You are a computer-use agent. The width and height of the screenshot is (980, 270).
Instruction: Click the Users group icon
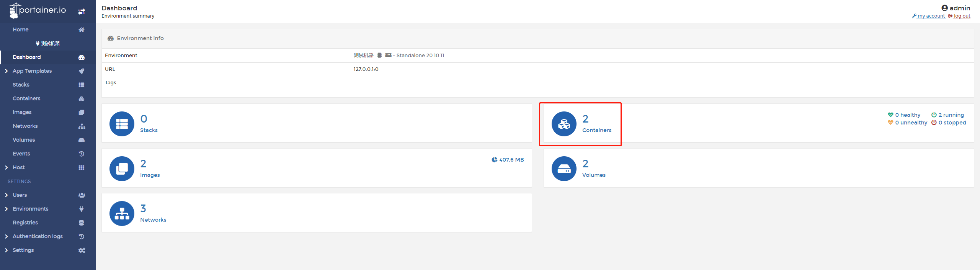[x=82, y=195]
